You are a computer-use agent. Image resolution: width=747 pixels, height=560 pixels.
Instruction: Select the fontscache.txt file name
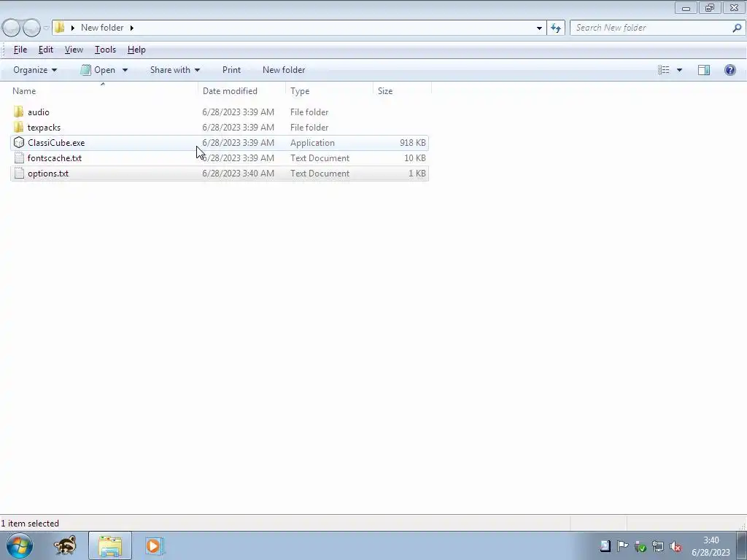(x=55, y=158)
